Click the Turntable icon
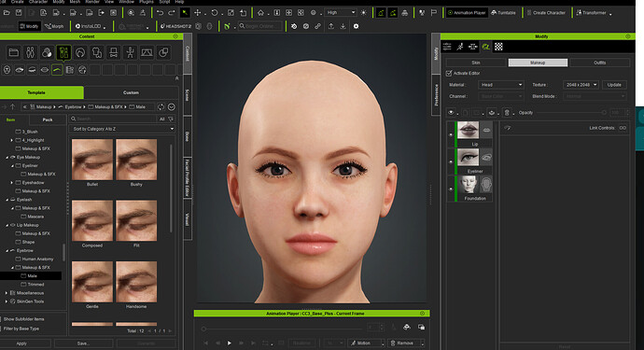 click(x=504, y=13)
